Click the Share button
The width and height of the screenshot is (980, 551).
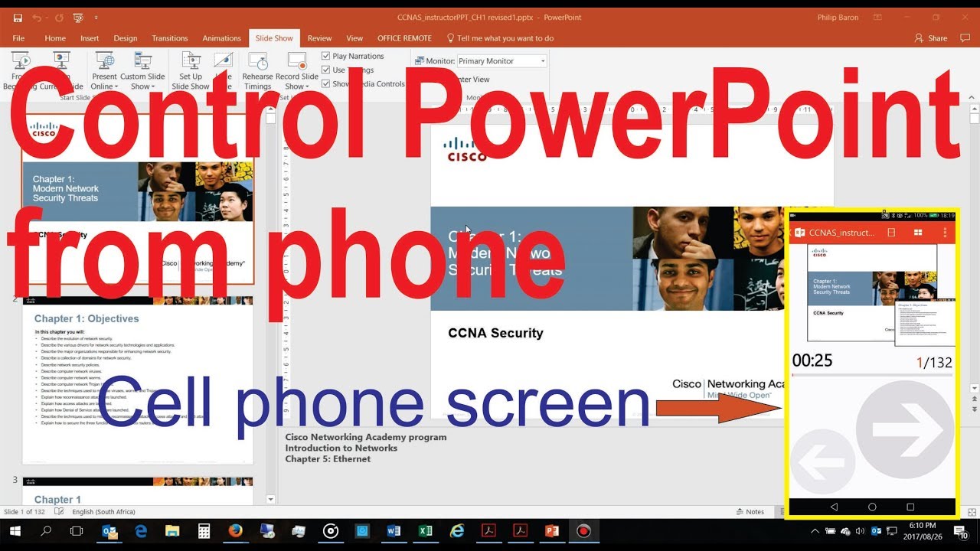click(x=931, y=38)
